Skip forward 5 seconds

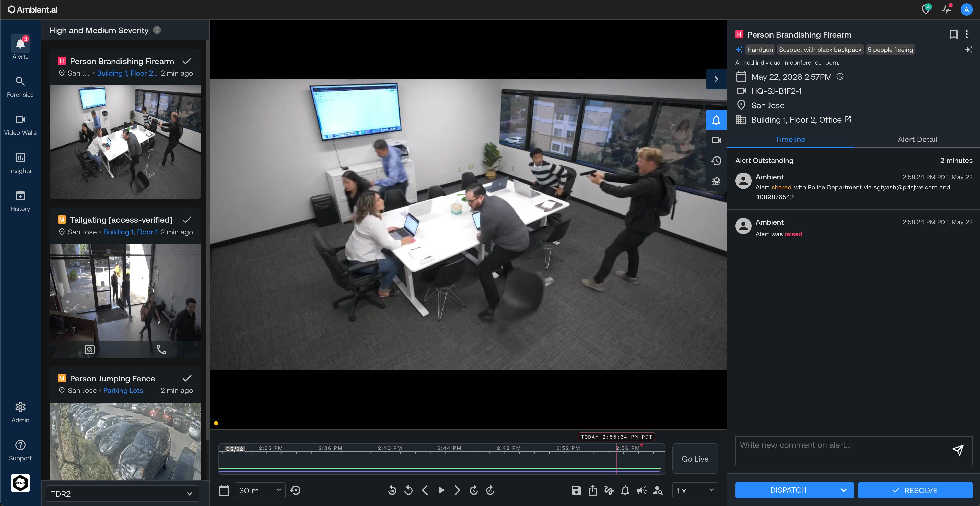click(x=474, y=490)
